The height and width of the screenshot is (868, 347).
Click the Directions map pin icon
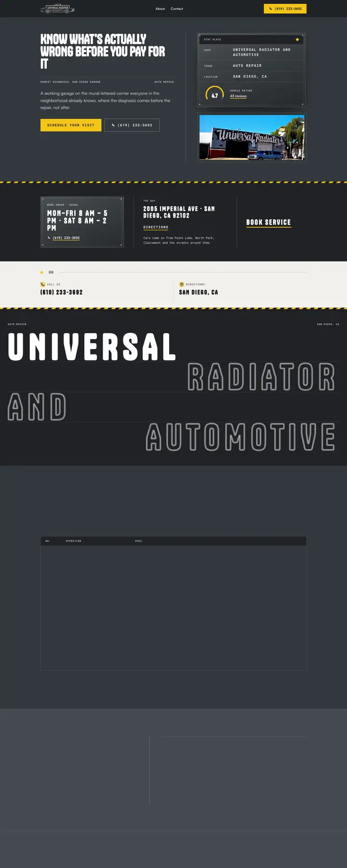tap(182, 285)
